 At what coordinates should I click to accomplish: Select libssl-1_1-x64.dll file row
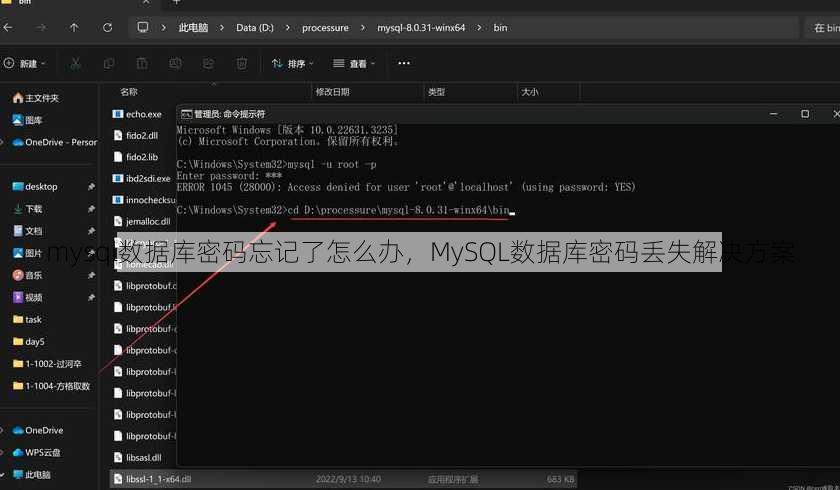click(x=343, y=479)
